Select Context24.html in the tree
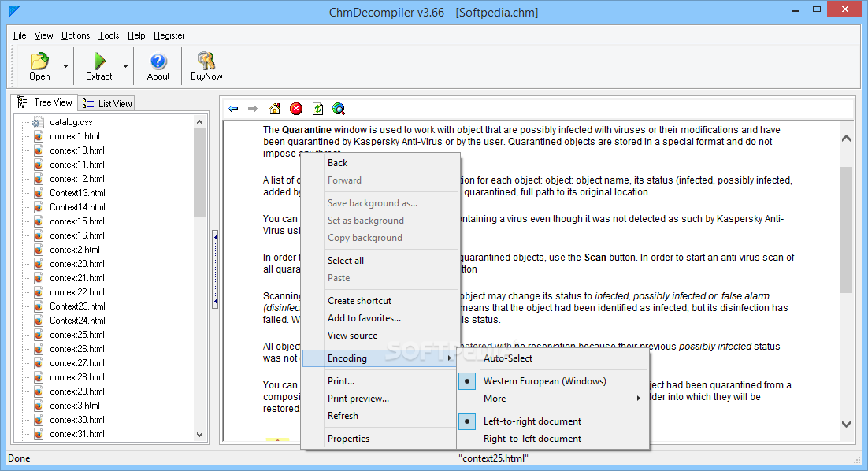The image size is (868, 471). (77, 321)
